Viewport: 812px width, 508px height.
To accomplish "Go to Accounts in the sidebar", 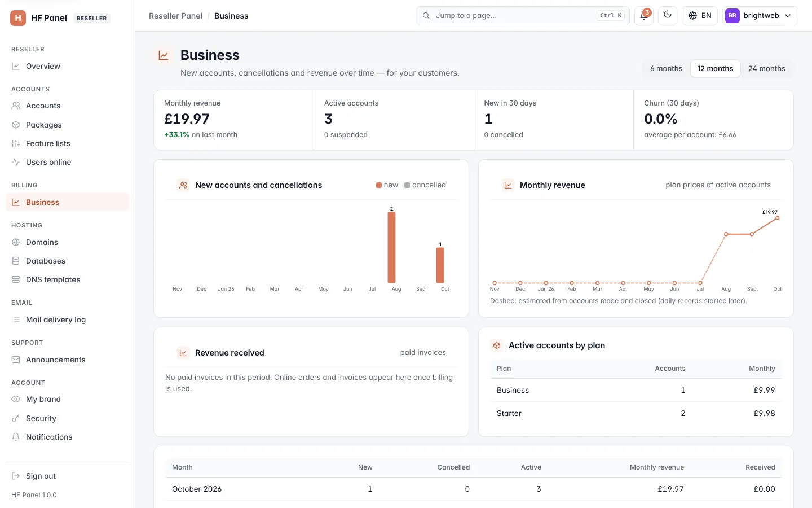I will (67, 106).
